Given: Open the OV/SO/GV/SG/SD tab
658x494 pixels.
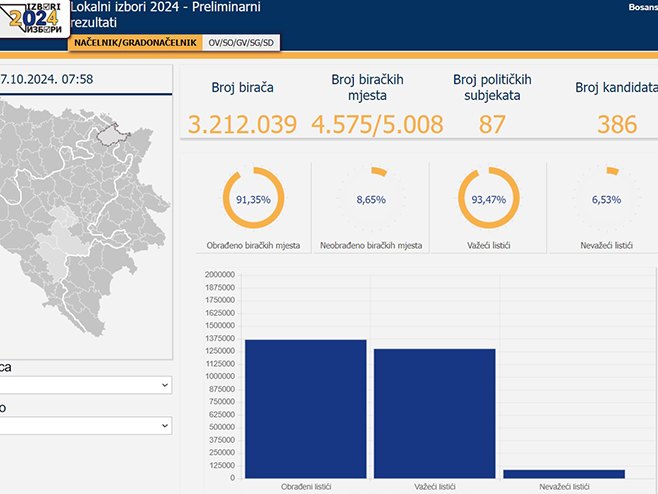Looking at the screenshot, I should pyautogui.click(x=241, y=43).
